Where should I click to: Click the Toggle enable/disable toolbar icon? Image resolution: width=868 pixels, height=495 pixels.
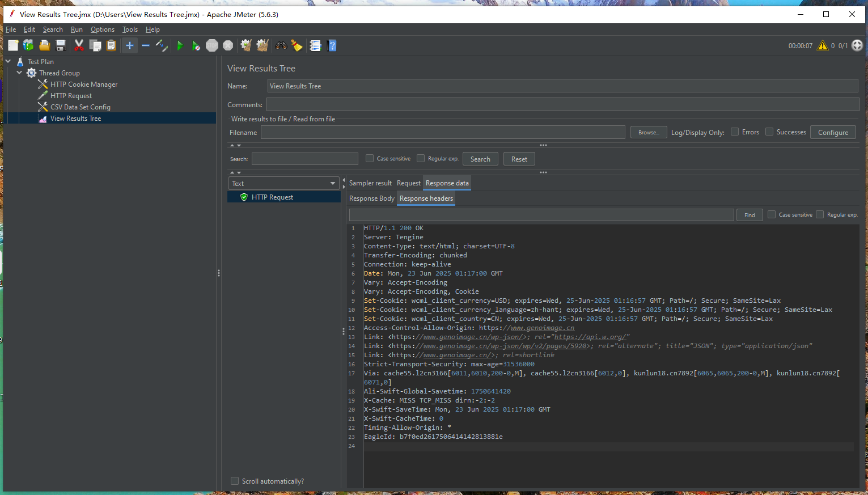coord(162,45)
